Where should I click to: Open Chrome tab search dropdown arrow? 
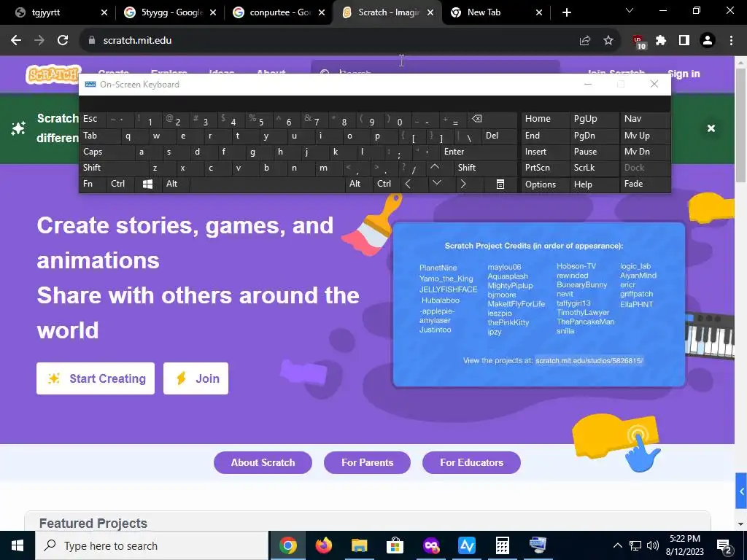pos(630,10)
